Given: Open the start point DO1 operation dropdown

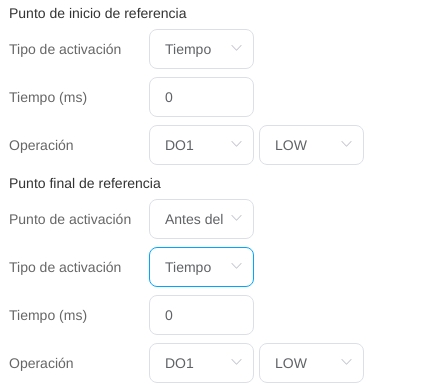Looking at the screenshot, I should 201,145.
